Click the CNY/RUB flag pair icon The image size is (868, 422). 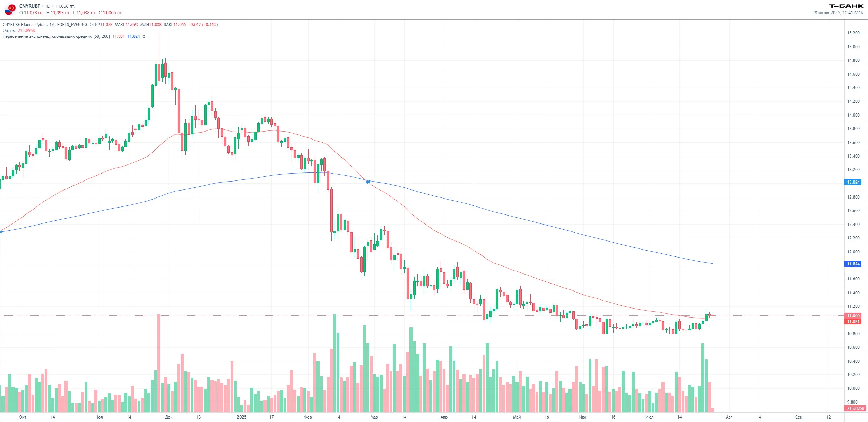[10, 9]
